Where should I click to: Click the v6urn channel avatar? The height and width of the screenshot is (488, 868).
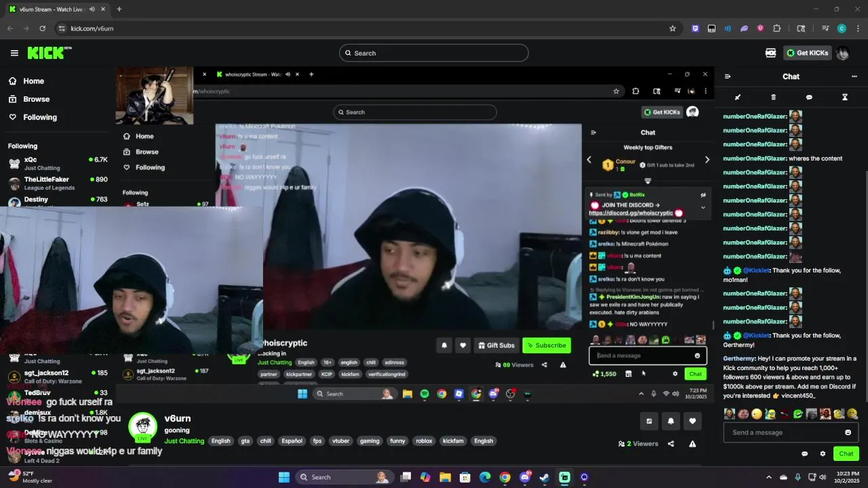pos(142,427)
